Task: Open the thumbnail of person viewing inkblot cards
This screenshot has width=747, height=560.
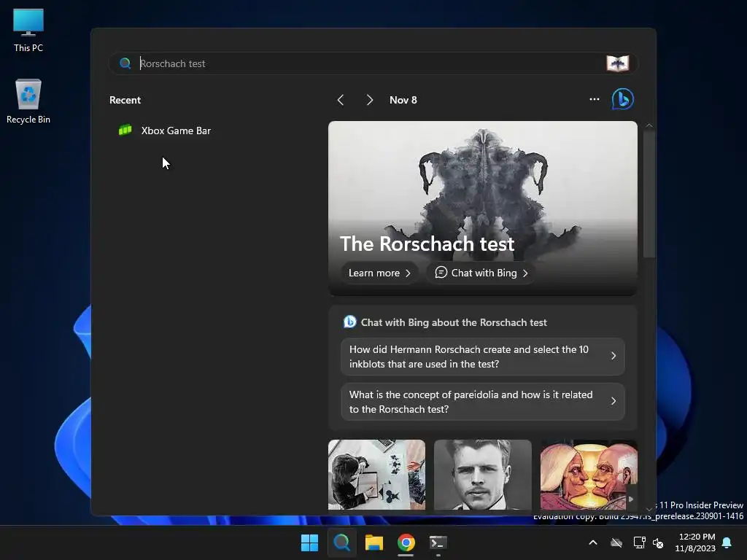Action: (377, 475)
